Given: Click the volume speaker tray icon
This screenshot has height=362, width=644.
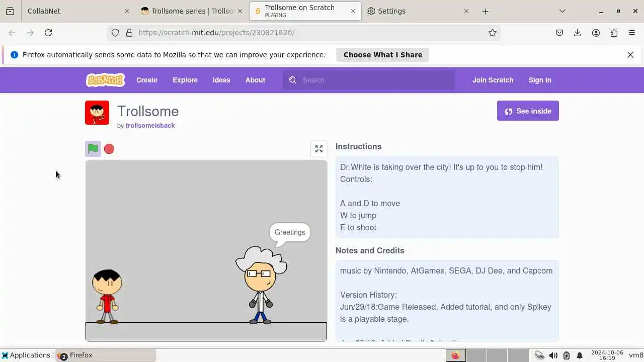Looking at the screenshot, I should (553, 355).
